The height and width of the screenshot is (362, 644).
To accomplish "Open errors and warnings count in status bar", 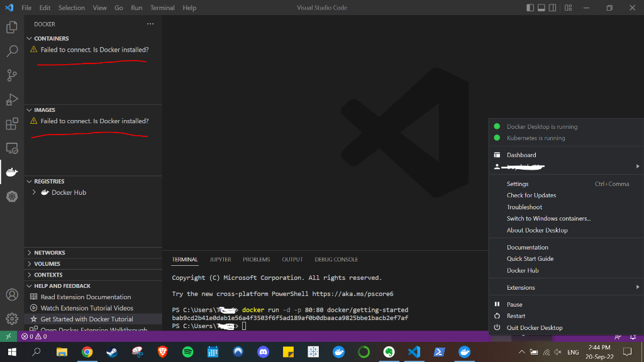I will (x=34, y=337).
